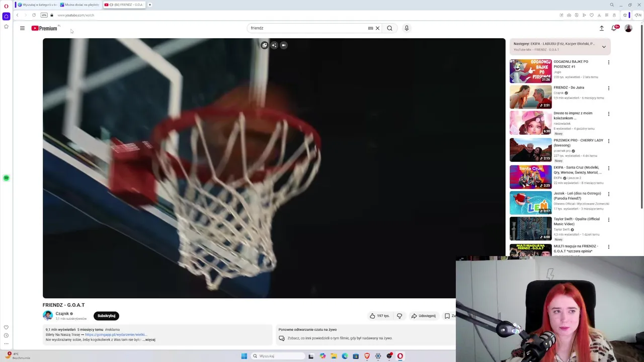Open the Czajnik channel name
Image resolution: width=644 pixels, height=362 pixels.
(62, 314)
